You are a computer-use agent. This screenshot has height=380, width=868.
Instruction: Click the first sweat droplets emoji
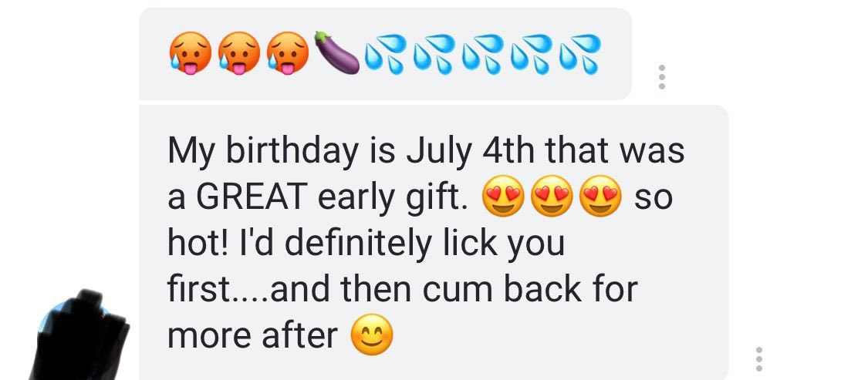click(385, 54)
